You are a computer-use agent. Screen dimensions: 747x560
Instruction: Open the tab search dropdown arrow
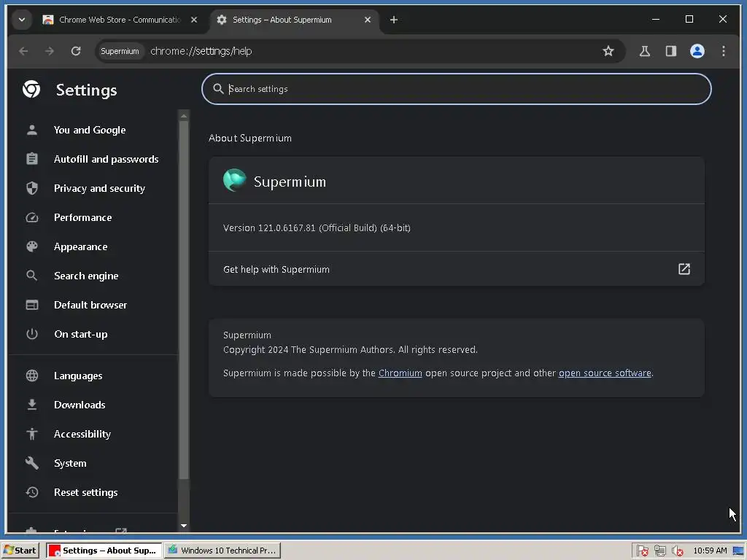(21, 20)
